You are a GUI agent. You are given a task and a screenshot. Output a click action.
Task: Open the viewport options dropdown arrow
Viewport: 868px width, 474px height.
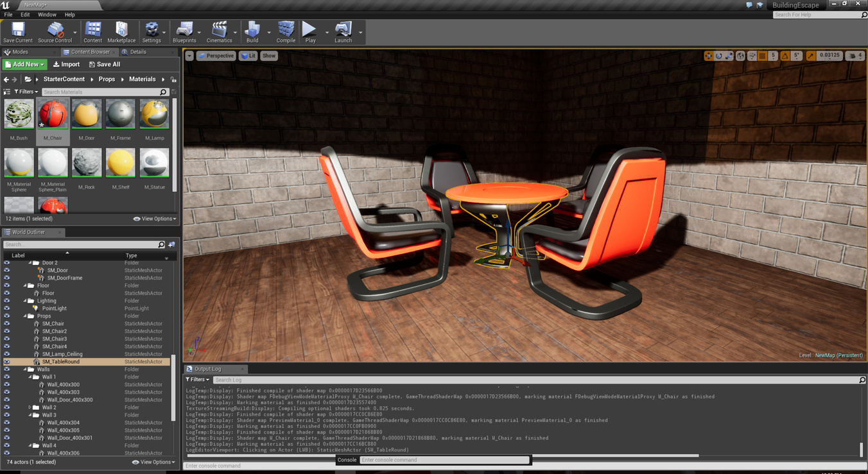pos(189,56)
